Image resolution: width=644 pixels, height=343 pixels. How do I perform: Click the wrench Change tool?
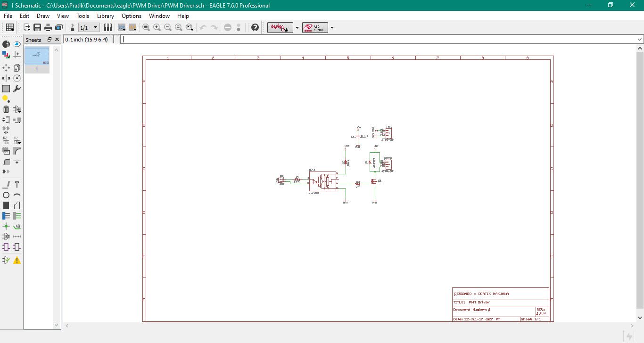pos(17,89)
